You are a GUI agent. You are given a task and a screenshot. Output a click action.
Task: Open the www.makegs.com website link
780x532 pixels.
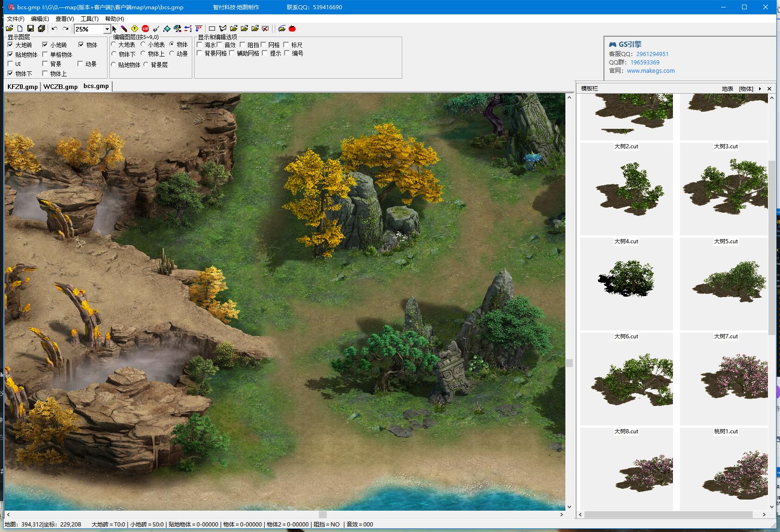(x=651, y=71)
